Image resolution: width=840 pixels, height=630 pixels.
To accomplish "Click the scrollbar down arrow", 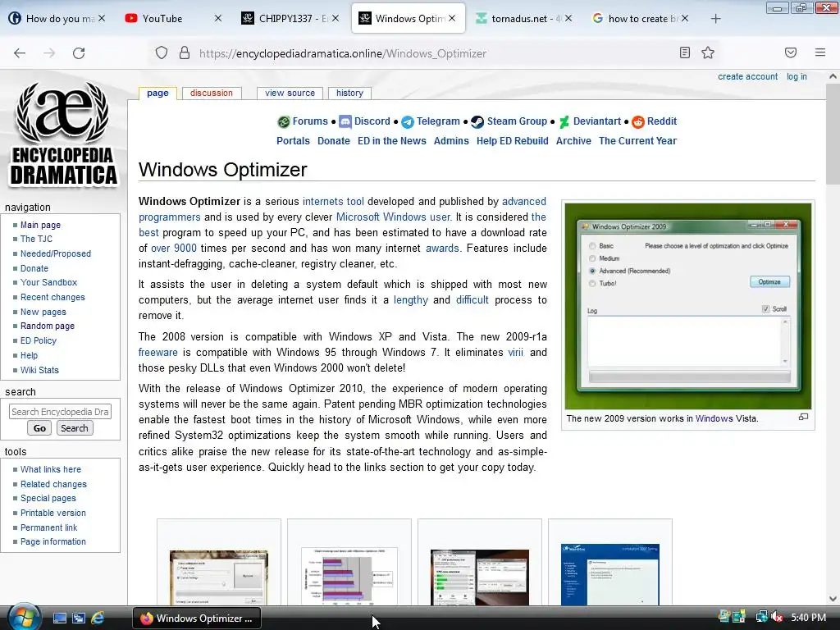I will [x=833, y=599].
